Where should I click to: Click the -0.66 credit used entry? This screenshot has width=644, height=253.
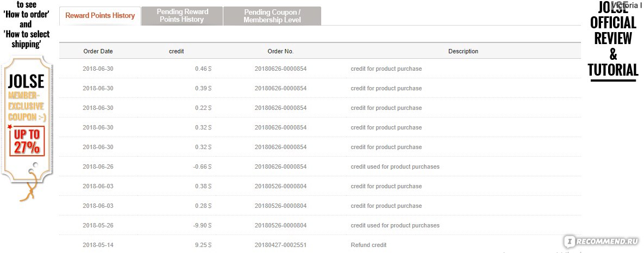[203, 166]
